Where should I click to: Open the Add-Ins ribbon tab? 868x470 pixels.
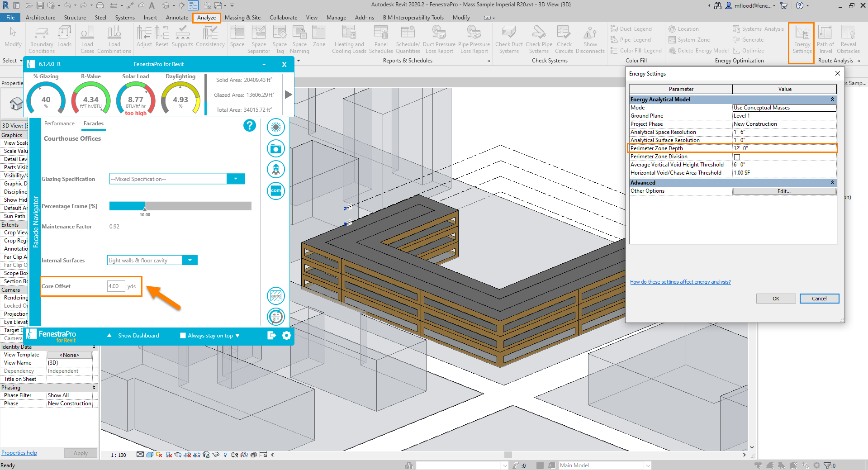click(x=364, y=18)
